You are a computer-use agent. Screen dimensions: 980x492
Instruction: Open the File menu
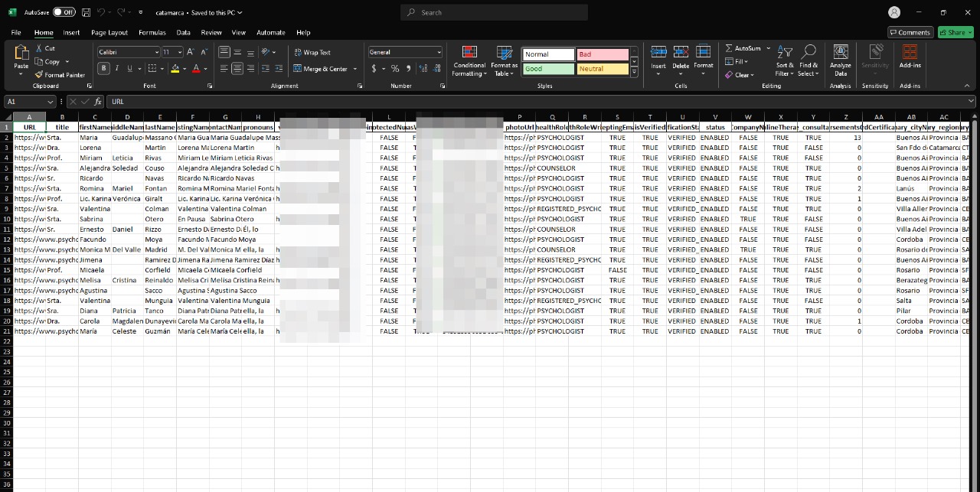[x=16, y=33]
